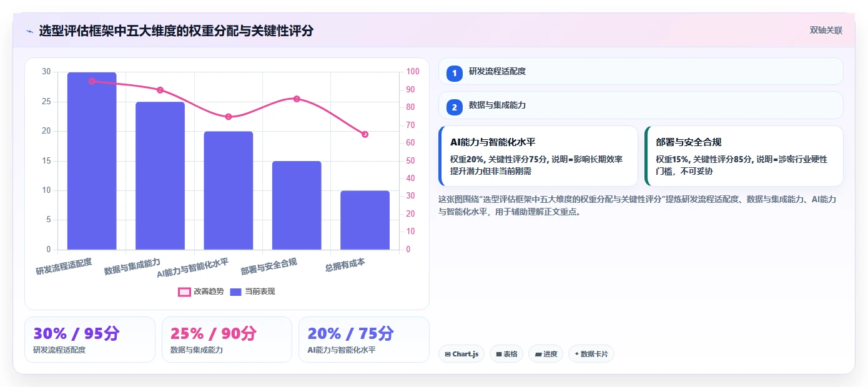Click the number 2 badge
This screenshot has width=868, height=387.
click(455, 107)
